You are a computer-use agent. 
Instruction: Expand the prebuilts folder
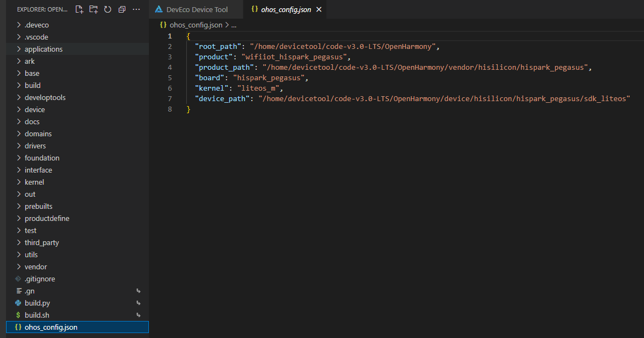pyautogui.click(x=77, y=207)
